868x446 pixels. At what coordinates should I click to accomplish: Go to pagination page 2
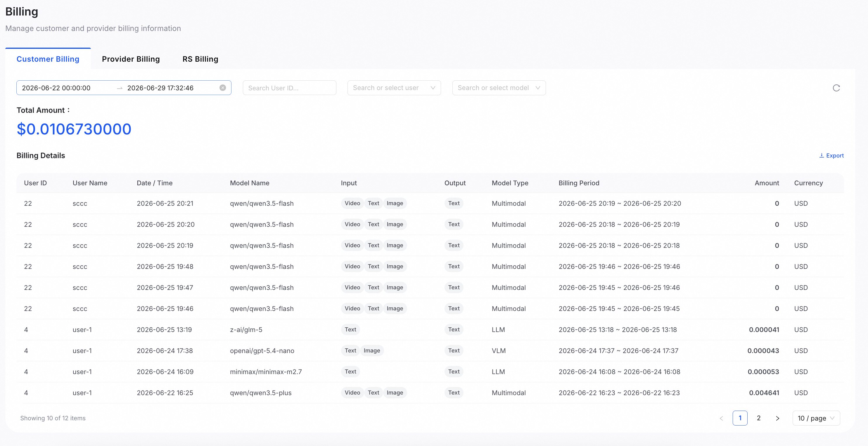(758, 418)
